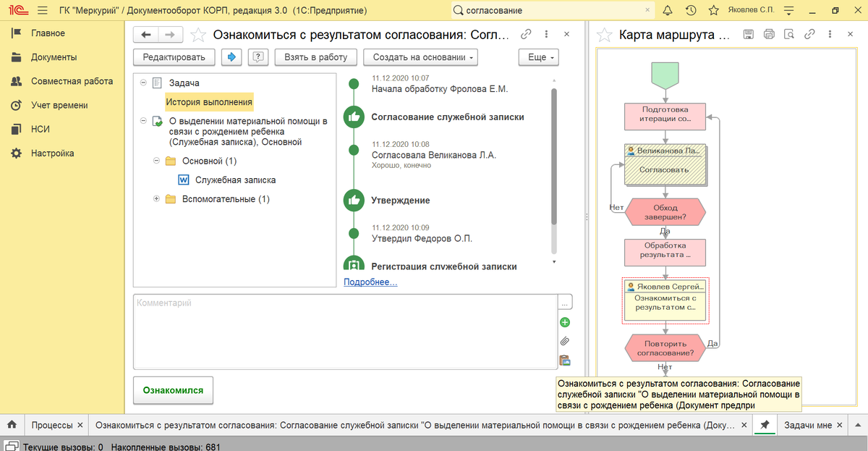Image resolution: width=868 pixels, height=451 pixels.
Task: Collapse the Задача tree node
Action: [143, 83]
